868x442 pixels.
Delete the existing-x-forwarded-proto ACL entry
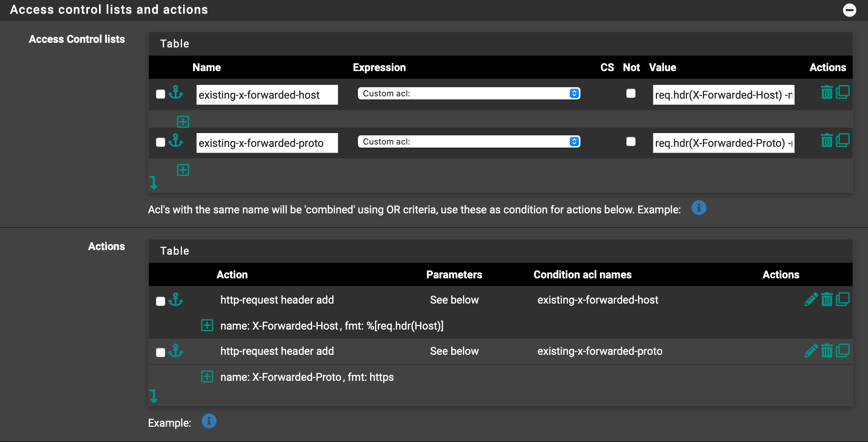tap(827, 140)
